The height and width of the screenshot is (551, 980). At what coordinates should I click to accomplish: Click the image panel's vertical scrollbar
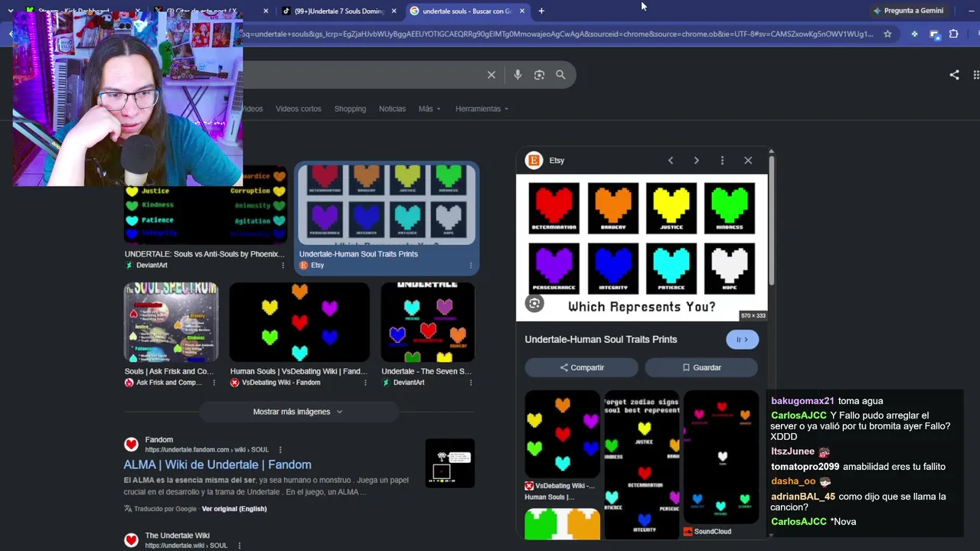tap(771, 222)
